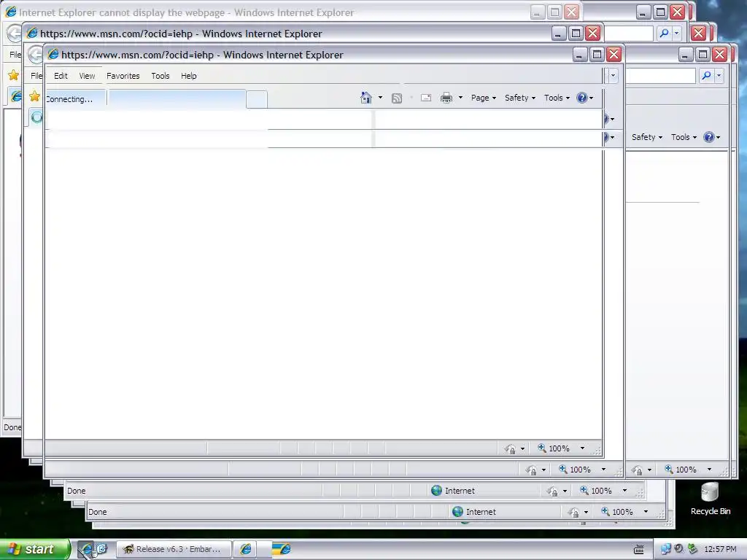Open the Page dropdown menu
The height and width of the screenshot is (560, 747).
click(x=484, y=98)
